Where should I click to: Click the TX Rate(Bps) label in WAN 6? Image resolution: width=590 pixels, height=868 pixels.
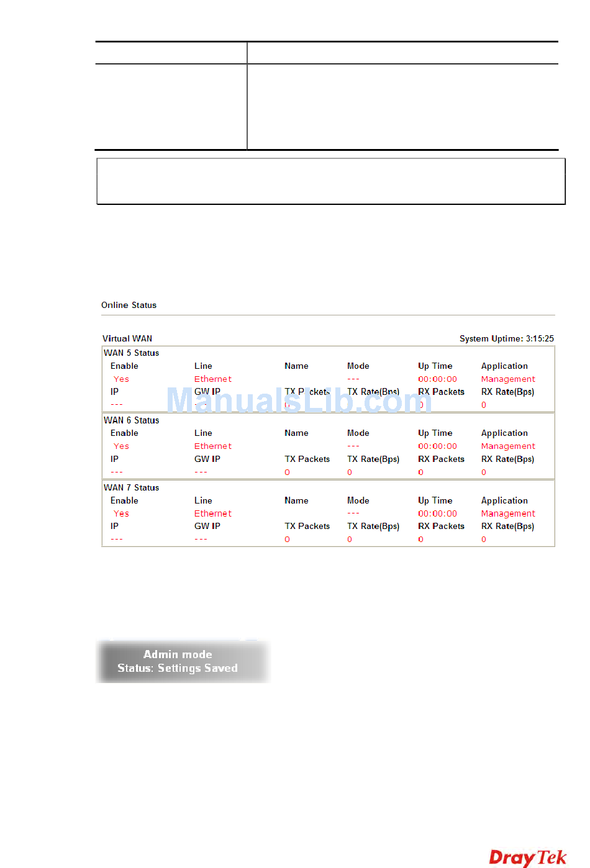point(373,459)
